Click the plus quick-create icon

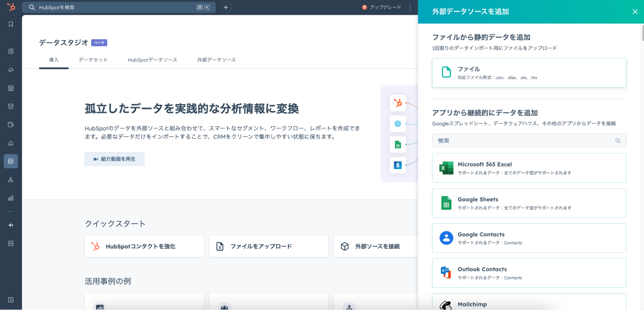(226, 7)
